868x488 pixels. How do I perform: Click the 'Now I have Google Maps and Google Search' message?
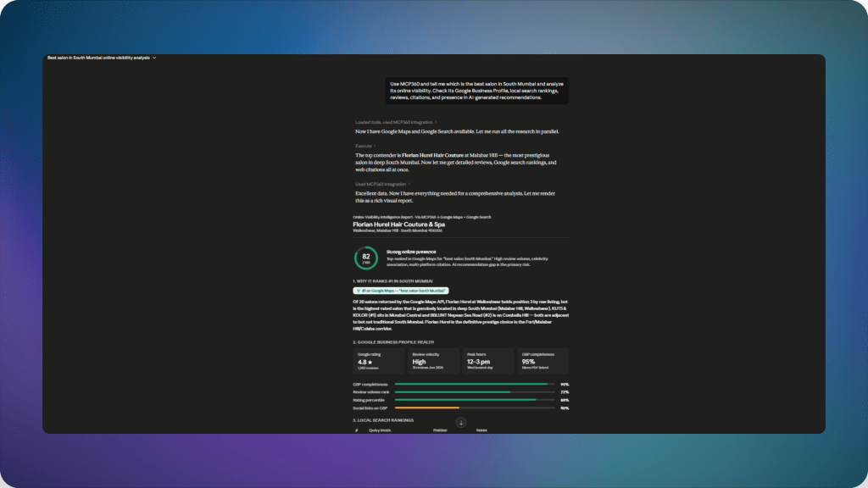(457, 131)
